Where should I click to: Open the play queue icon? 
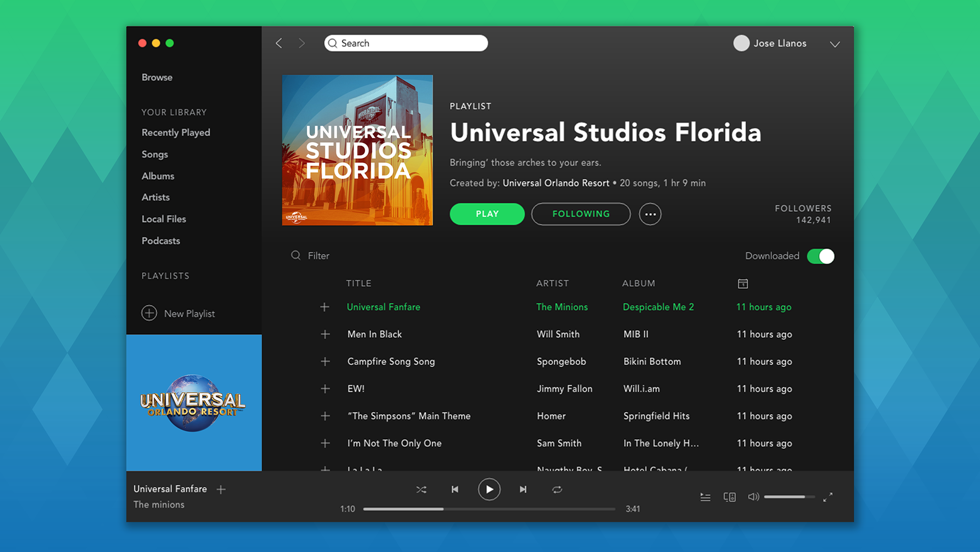[x=705, y=497]
